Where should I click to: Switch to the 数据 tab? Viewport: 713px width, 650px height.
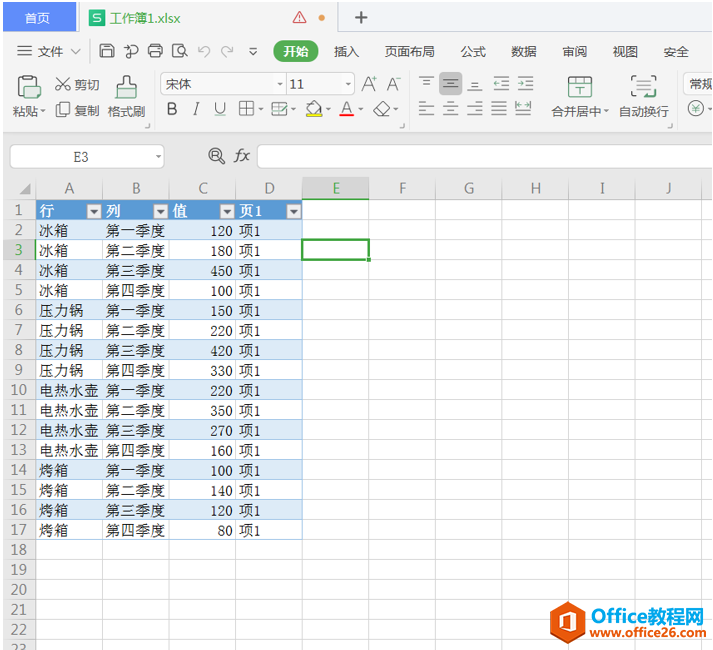(x=523, y=51)
